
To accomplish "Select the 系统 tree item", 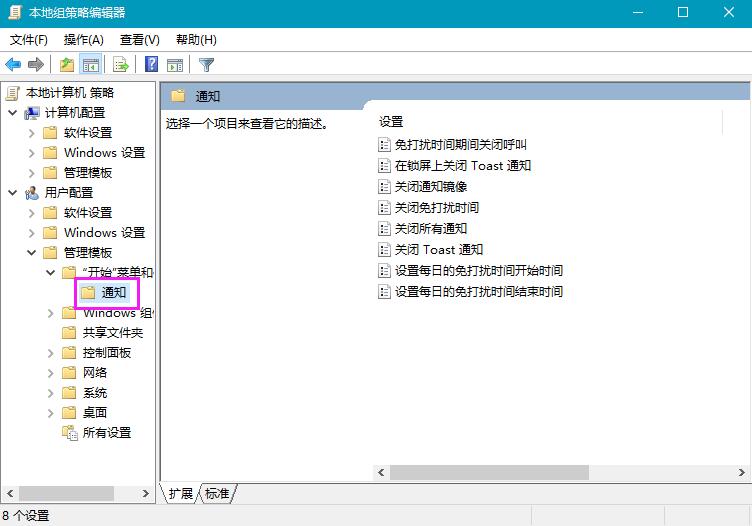I will click(x=94, y=393).
